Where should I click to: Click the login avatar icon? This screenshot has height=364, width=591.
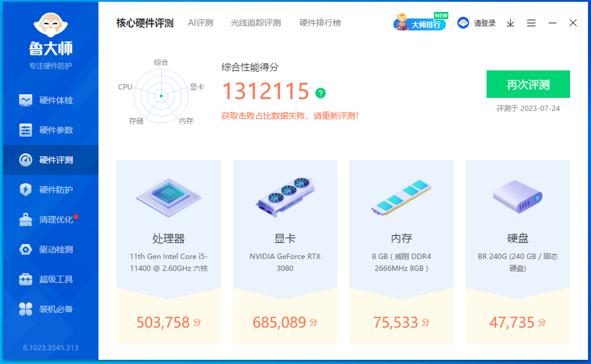click(463, 23)
